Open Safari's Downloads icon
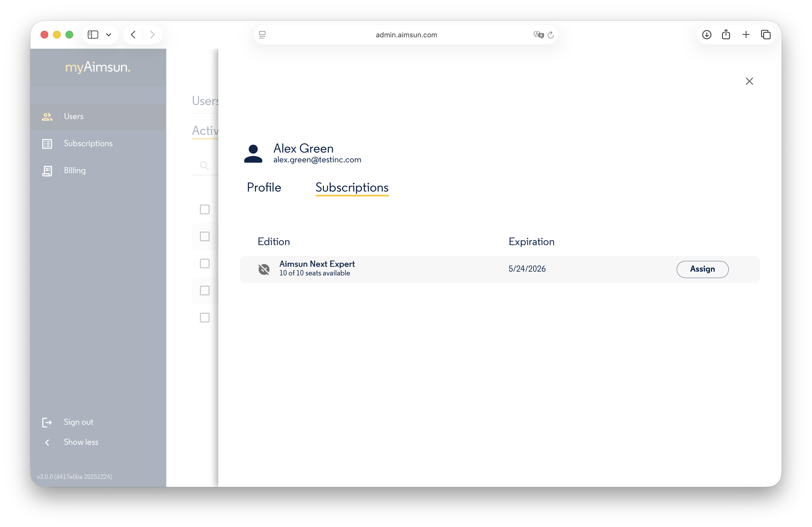 click(x=707, y=34)
